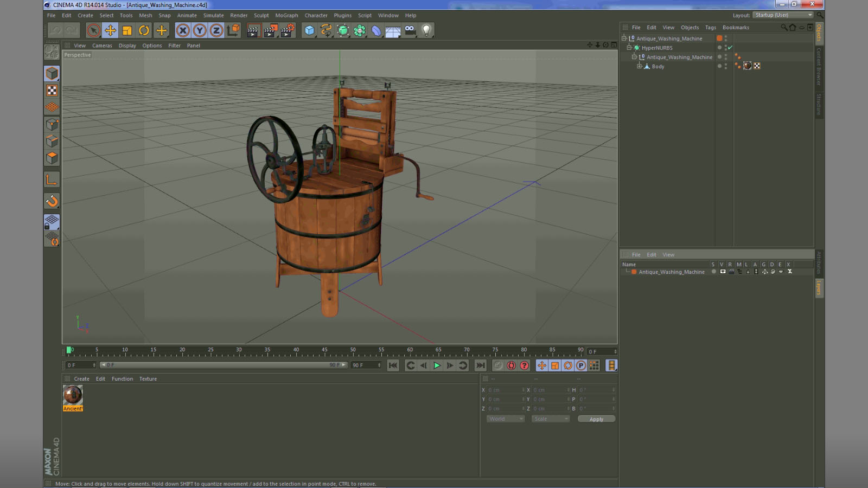Click the end frame 90 F field

(x=367, y=365)
